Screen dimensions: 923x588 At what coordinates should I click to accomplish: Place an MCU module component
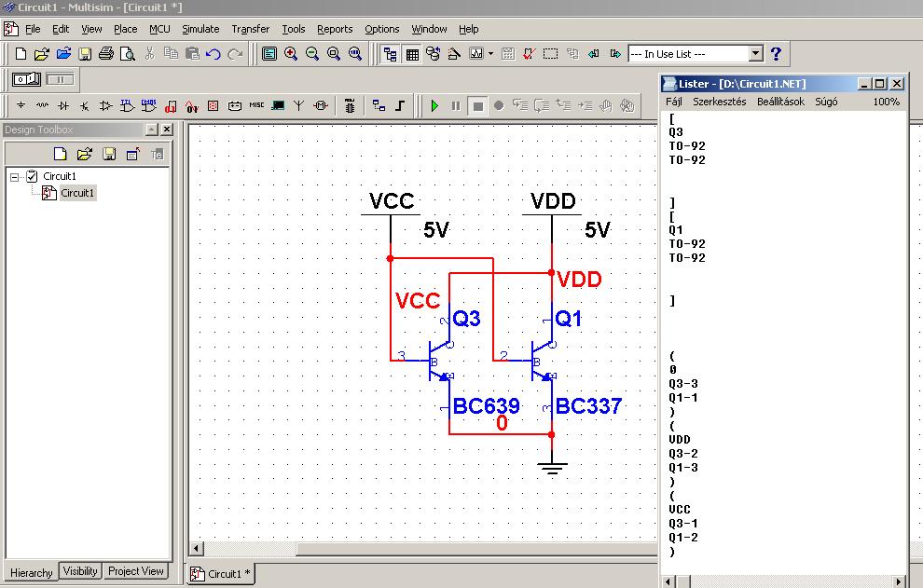click(x=350, y=106)
